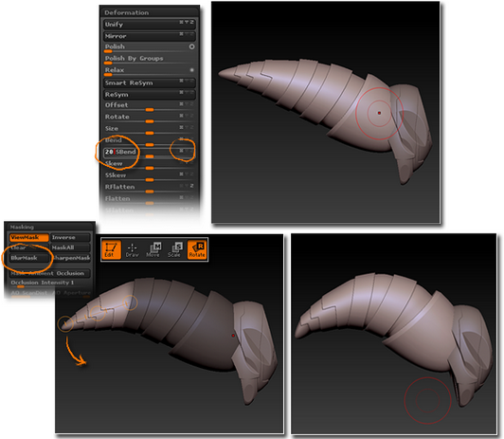Click the Mirror deformation button
The width and height of the screenshot is (504, 439).
coord(150,36)
